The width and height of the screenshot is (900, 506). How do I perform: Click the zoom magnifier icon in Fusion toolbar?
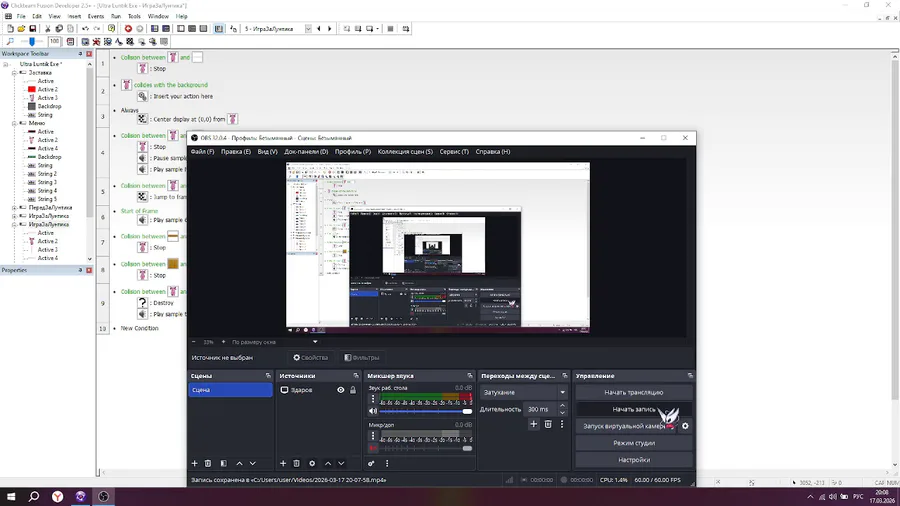coord(10,41)
